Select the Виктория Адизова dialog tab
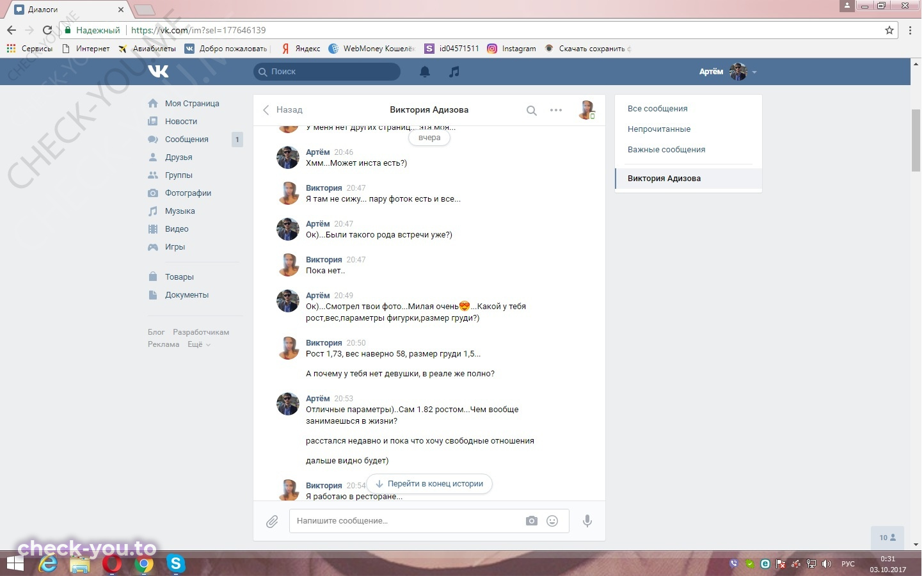Viewport: 924px width, 576px height. [x=688, y=179]
